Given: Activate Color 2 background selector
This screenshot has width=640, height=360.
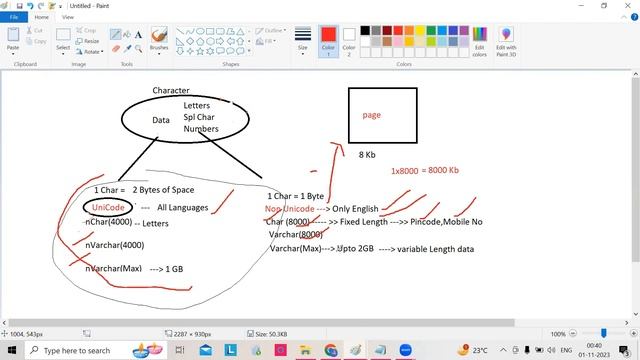Looking at the screenshot, I should pos(349,41).
